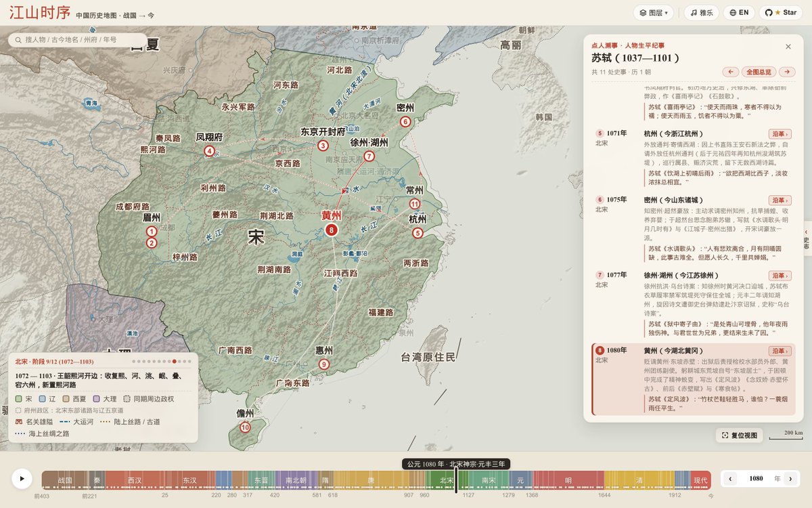
Task: Select the highlighted marker 8 at 黄州
Action: [x=331, y=230]
